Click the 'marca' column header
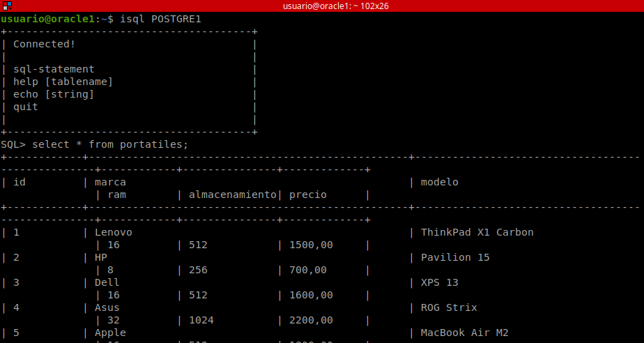 tap(110, 182)
